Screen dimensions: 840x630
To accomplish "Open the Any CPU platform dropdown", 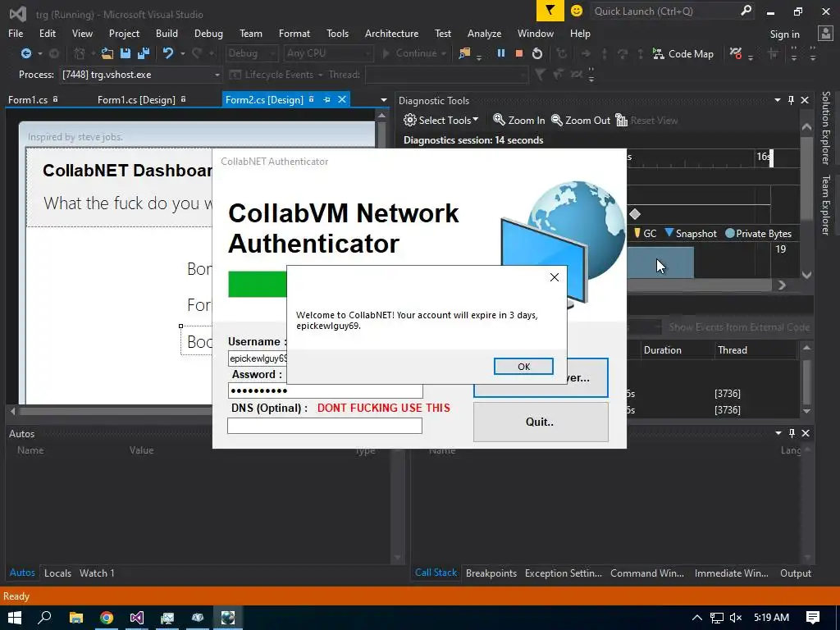I will pos(328,53).
